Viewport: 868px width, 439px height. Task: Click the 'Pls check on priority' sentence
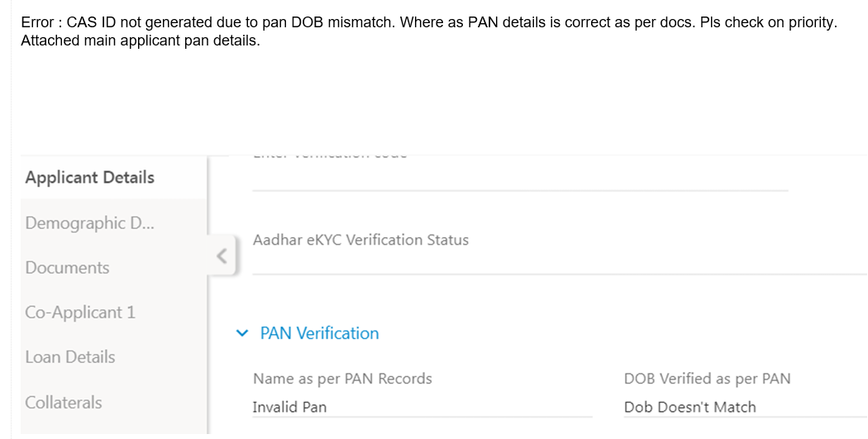pyautogui.click(x=768, y=22)
